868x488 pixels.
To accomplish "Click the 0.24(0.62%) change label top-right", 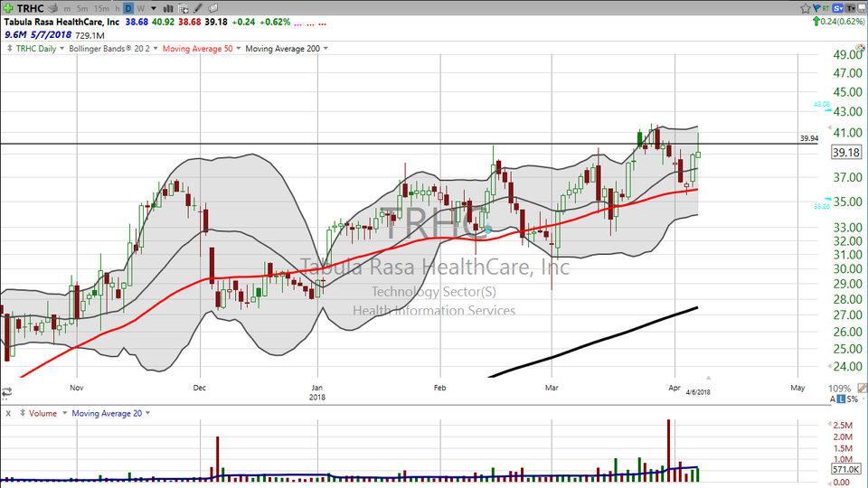I will tap(843, 22).
